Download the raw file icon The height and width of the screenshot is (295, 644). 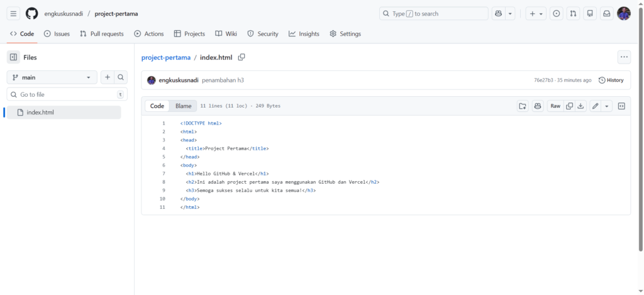[x=580, y=106]
